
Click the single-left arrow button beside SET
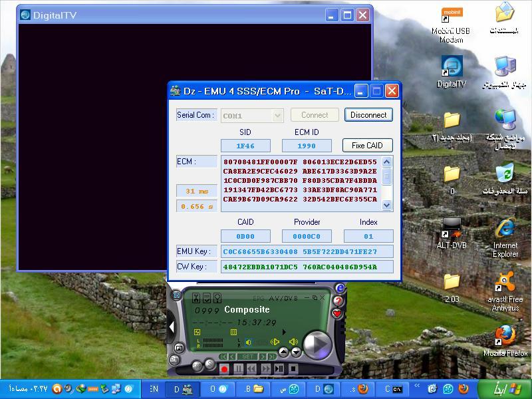pyautogui.click(x=232, y=356)
